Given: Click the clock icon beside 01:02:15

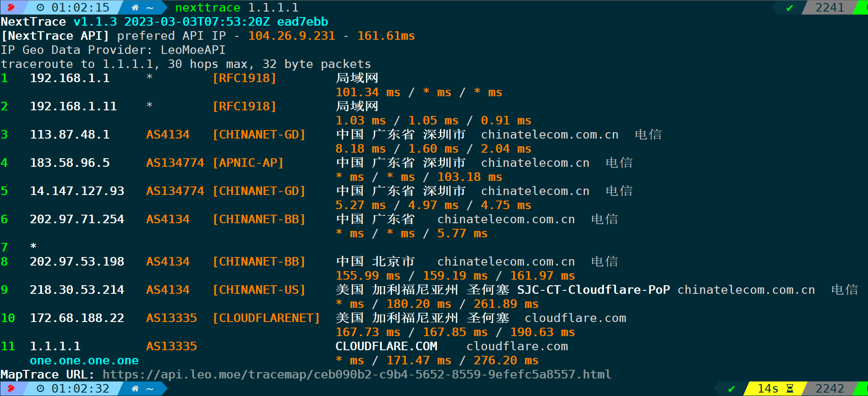Looking at the screenshot, I should pos(41,7).
